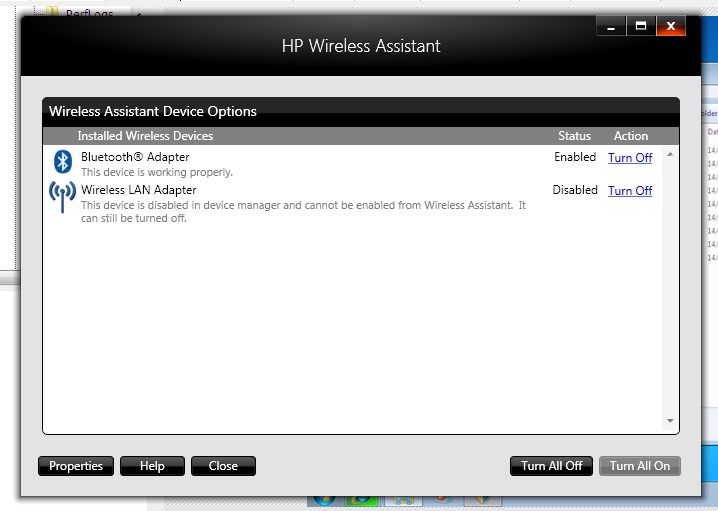
Task: Click the Installed Wireless Devices column header
Action: pos(145,136)
